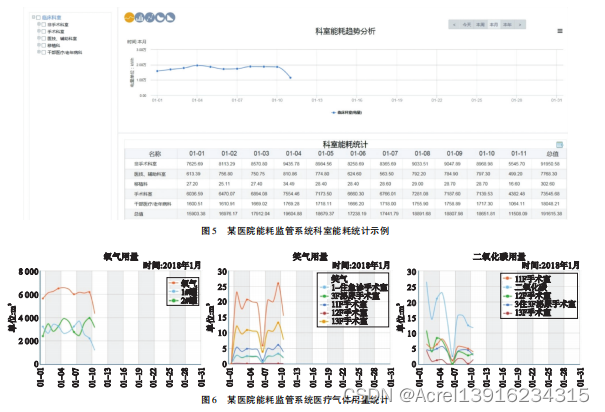Toggle 13F手术室 series in 笑气用量 legend
Viewport: 605px width, 412px height.
pyautogui.click(x=344, y=321)
